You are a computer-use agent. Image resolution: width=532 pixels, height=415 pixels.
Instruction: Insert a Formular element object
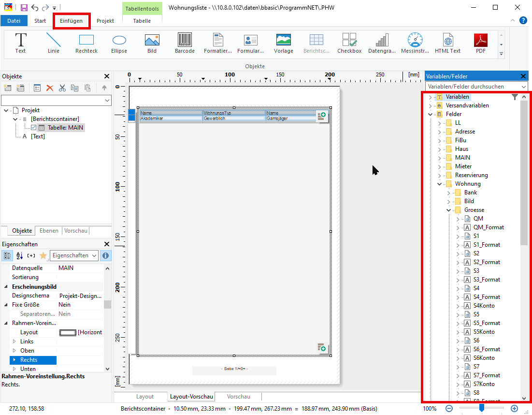click(250, 43)
